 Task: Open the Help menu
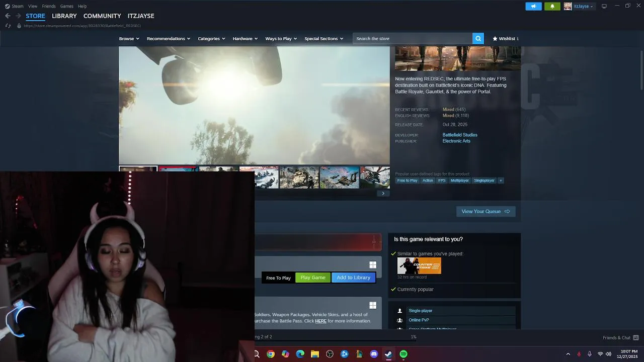pyautogui.click(x=83, y=6)
